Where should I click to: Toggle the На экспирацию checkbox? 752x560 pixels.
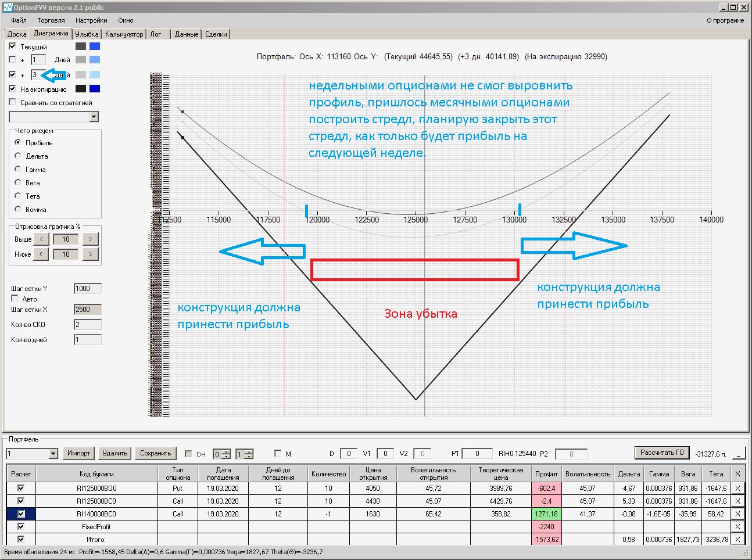tap(12, 89)
